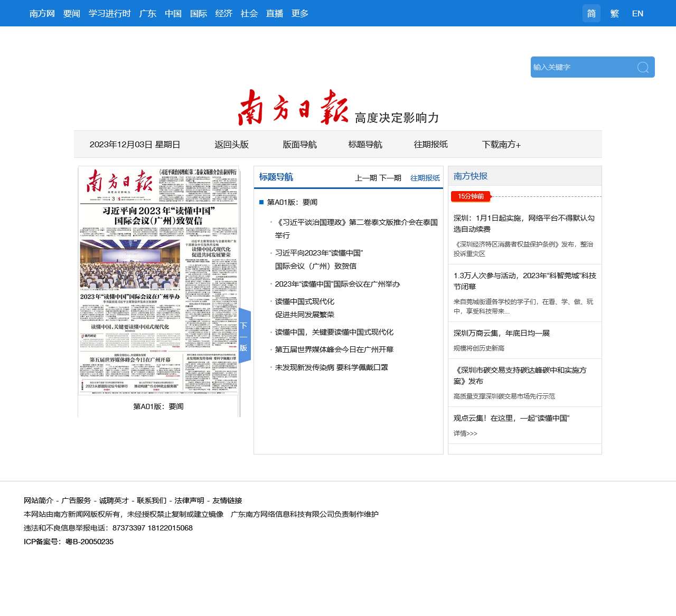
Task: Open the 标题导航 menu in gray bar
Action: [365, 144]
